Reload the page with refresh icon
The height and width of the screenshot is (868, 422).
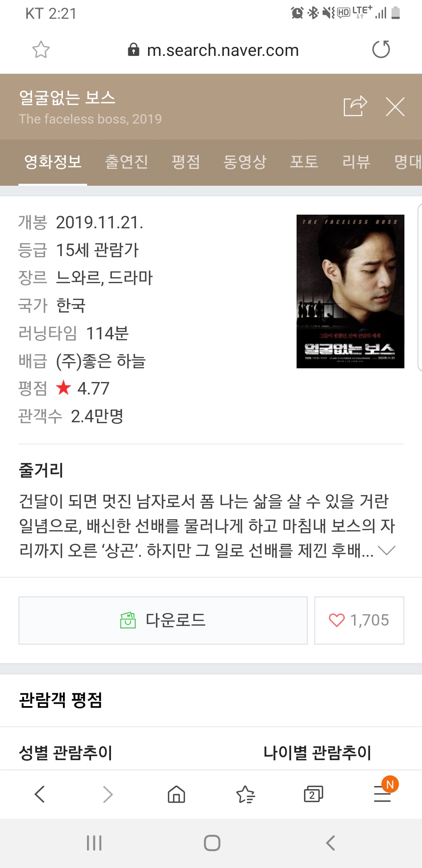[381, 49]
